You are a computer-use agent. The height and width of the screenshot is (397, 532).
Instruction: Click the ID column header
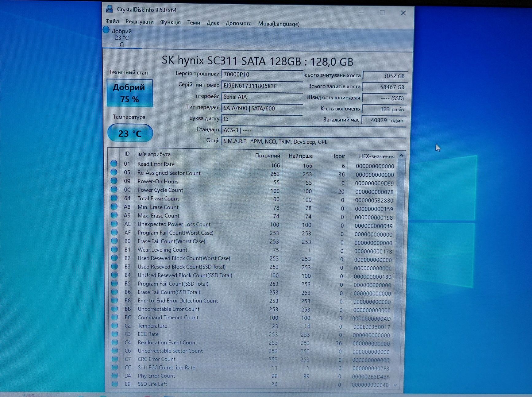point(127,154)
